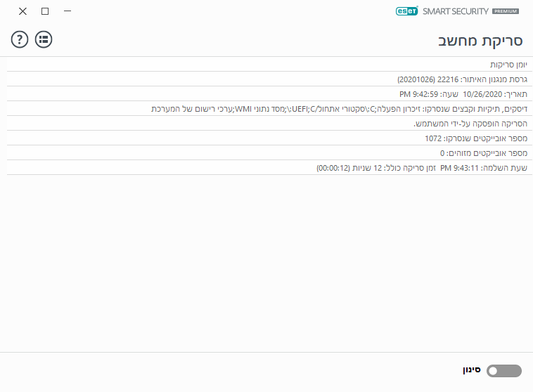Toggle the סינון filtering switch
The height and width of the screenshot is (392, 533).
pyautogui.click(x=503, y=371)
